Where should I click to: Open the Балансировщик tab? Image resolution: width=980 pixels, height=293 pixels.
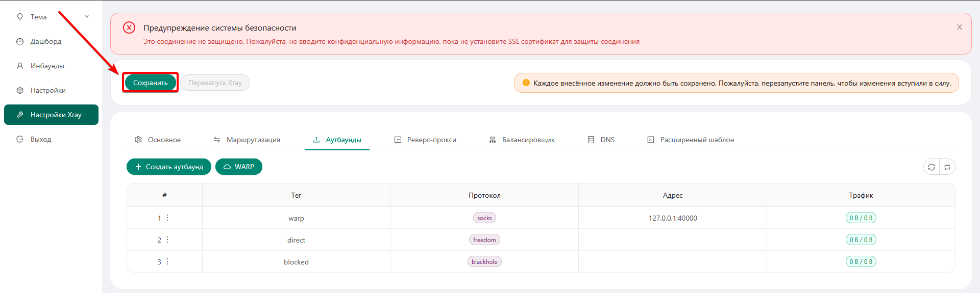pyautogui.click(x=522, y=140)
